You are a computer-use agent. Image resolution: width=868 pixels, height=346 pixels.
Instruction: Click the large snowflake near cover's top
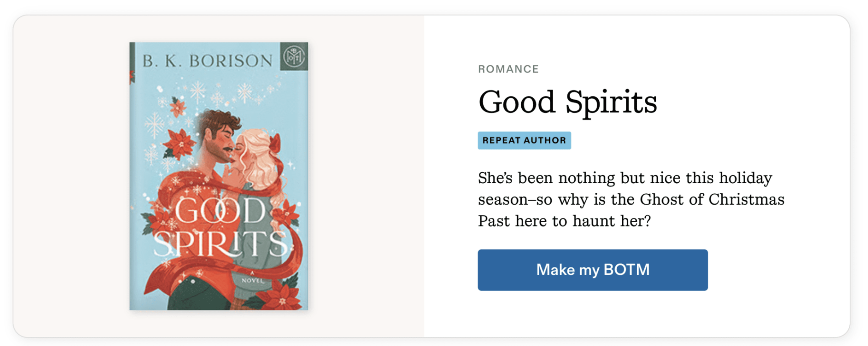[198, 91]
